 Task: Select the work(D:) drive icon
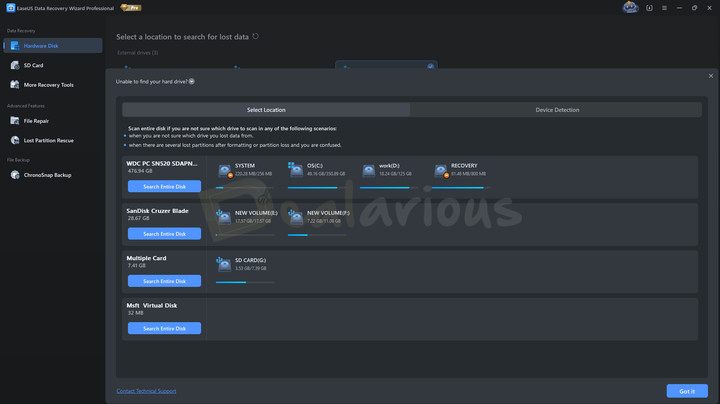pyautogui.click(x=368, y=170)
